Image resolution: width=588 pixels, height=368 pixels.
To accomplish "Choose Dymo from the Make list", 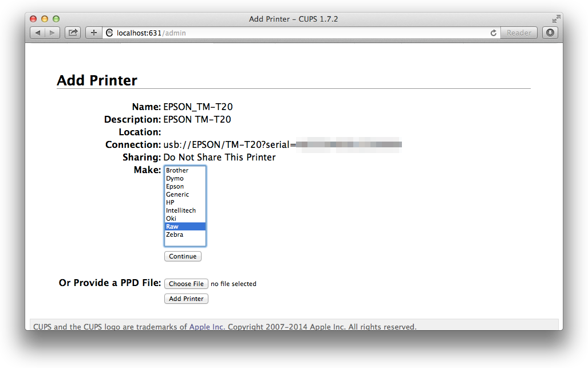I will coord(175,178).
